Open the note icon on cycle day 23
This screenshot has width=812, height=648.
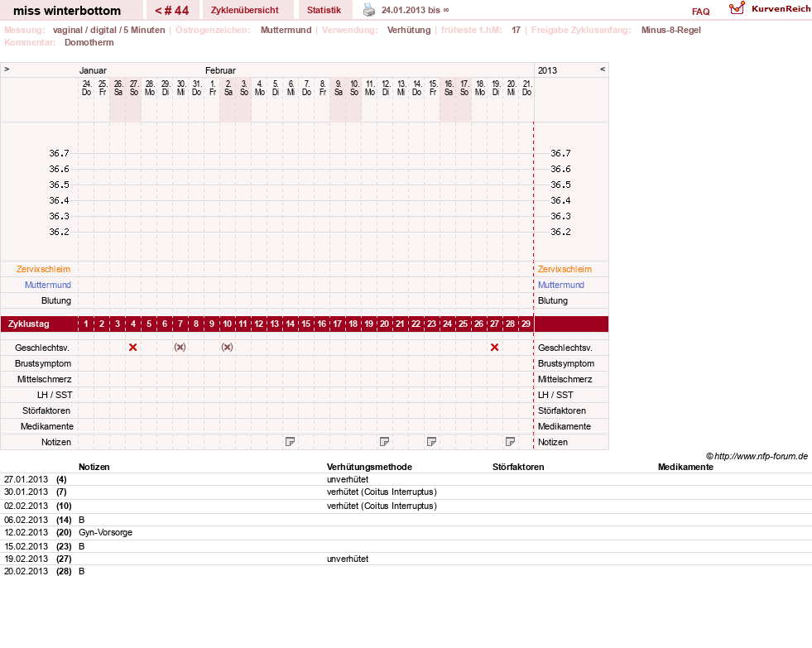point(431,441)
